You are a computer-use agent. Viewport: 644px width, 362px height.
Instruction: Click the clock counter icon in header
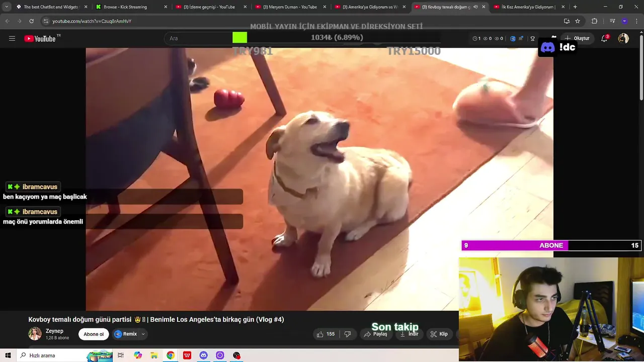click(x=476, y=39)
